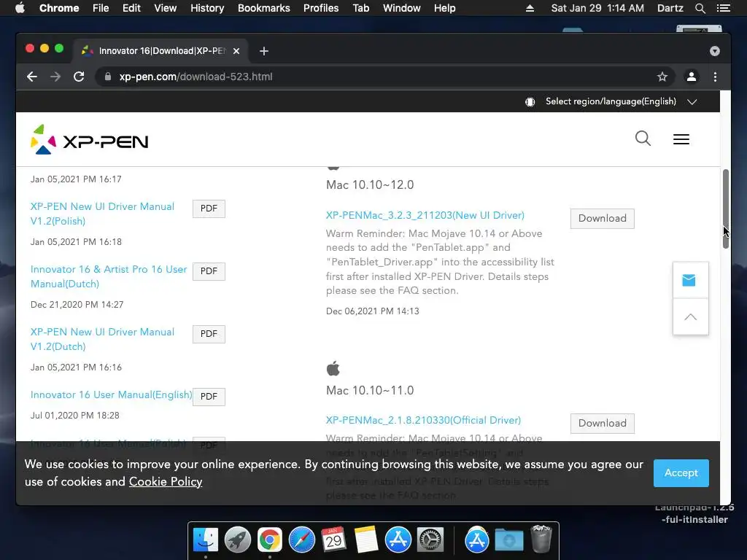Viewport: 747px width, 560px height.
Task: Open Innovator 16 User Manual(English) link
Action: click(x=112, y=394)
